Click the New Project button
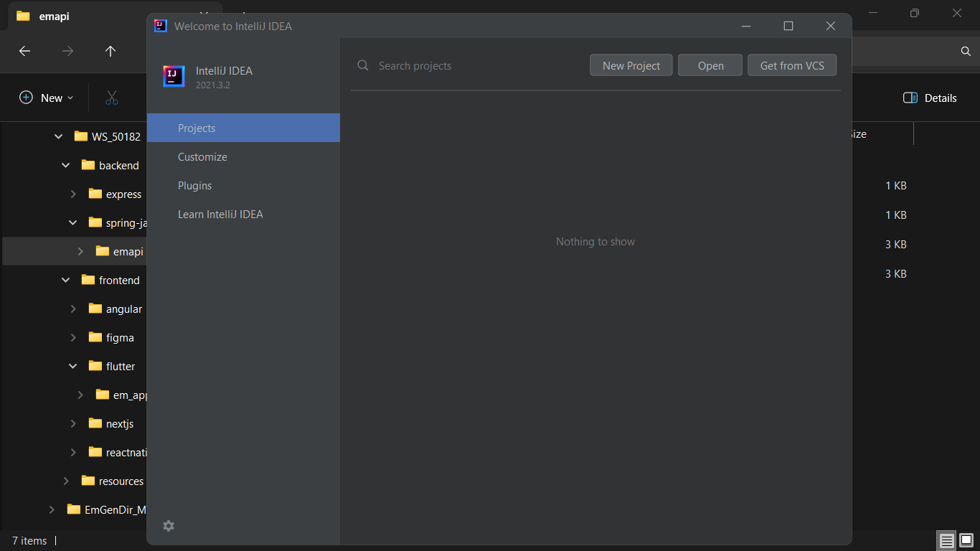Image resolution: width=980 pixels, height=551 pixels. [x=631, y=65]
